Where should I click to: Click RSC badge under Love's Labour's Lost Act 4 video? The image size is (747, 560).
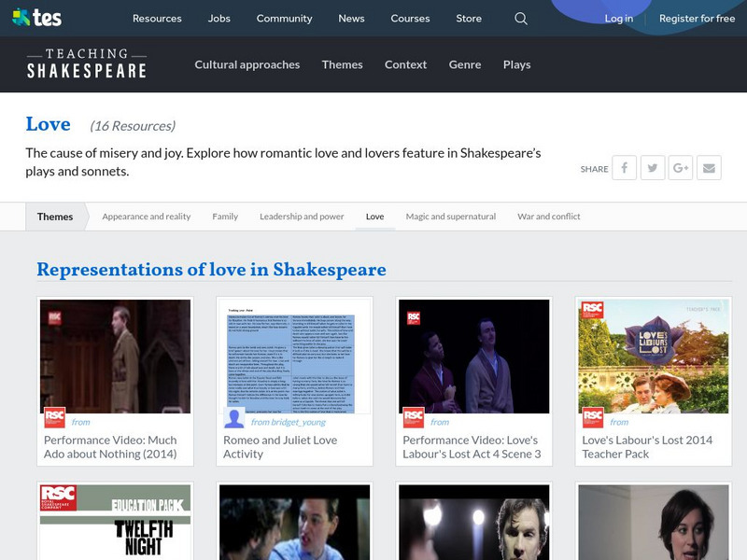point(413,417)
